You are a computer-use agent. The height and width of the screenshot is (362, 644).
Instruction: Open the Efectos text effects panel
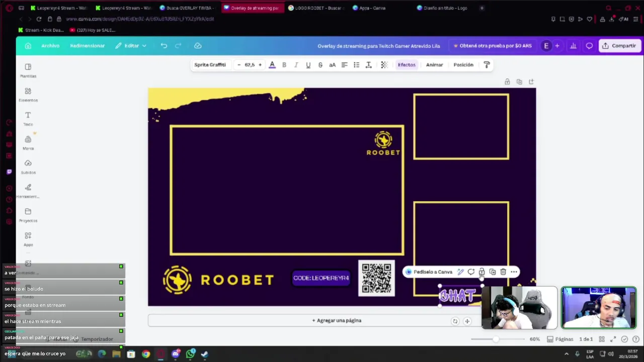point(407,65)
